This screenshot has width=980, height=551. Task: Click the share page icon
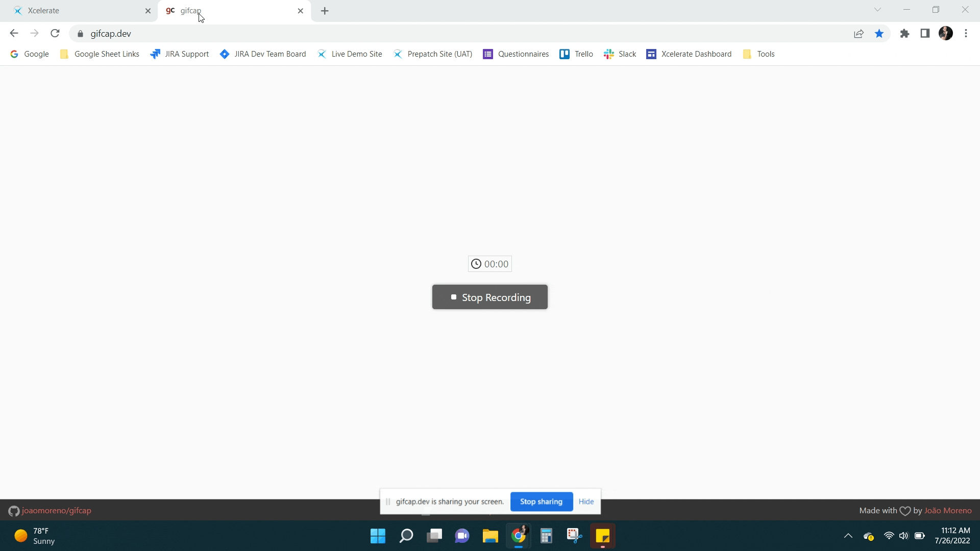[860, 34]
